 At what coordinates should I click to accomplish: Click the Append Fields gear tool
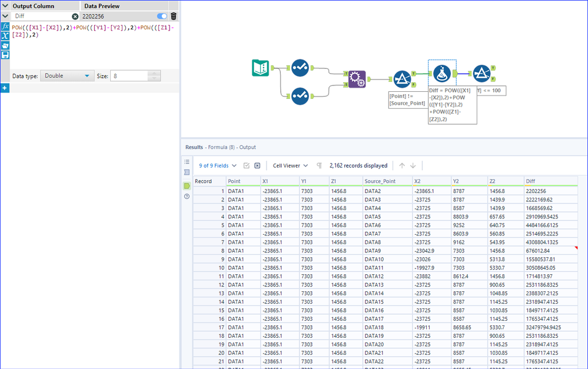coord(357,79)
